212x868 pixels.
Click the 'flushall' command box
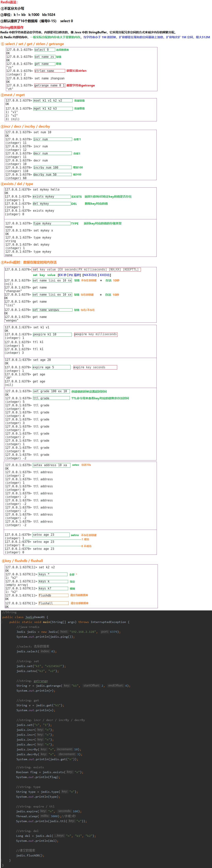coord(53,603)
